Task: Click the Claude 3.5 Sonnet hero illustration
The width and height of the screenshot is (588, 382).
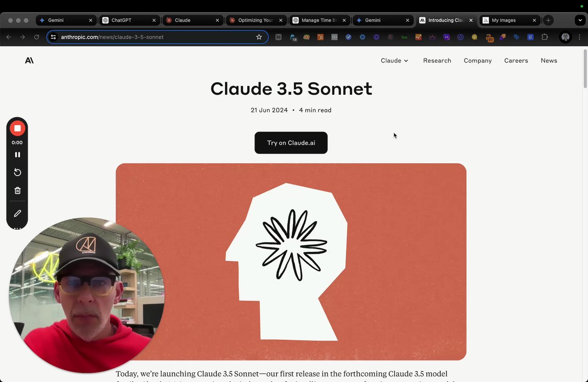Action: pyautogui.click(x=291, y=262)
